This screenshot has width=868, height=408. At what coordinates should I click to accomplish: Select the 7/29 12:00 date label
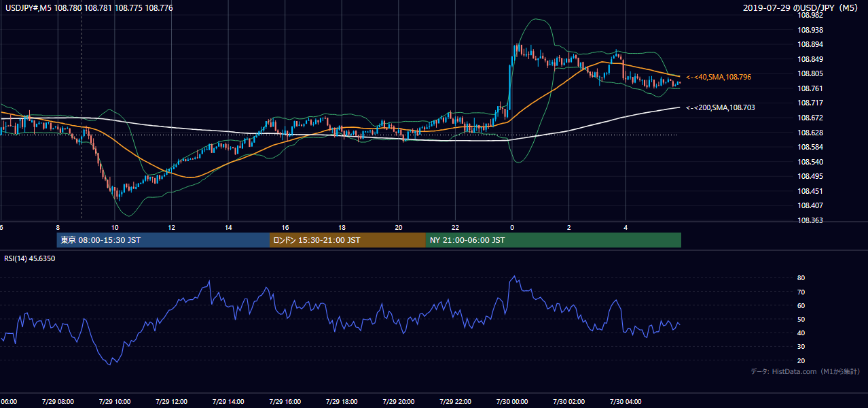171,402
